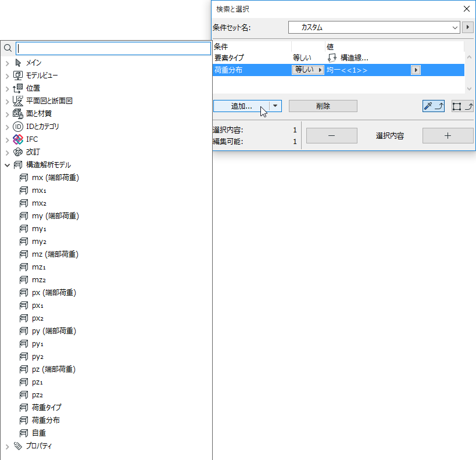Select px (端部荷重) parameter

53,293
